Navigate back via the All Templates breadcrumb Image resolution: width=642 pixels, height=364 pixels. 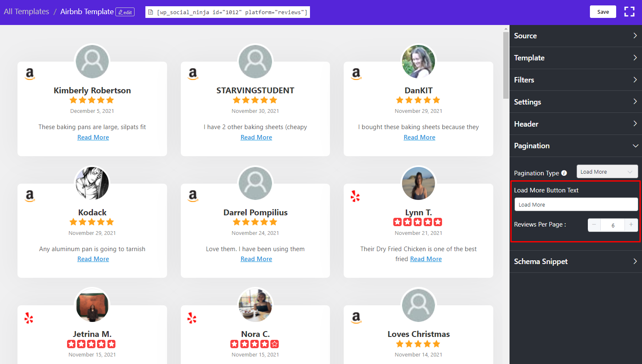click(26, 11)
